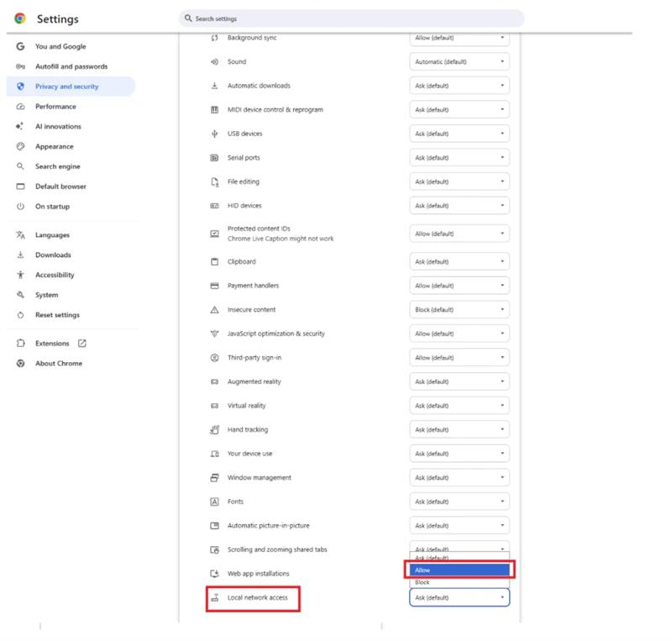Click the clipboard icon beside Clipboard
Viewport: 672px width, 641px height.
(x=214, y=261)
